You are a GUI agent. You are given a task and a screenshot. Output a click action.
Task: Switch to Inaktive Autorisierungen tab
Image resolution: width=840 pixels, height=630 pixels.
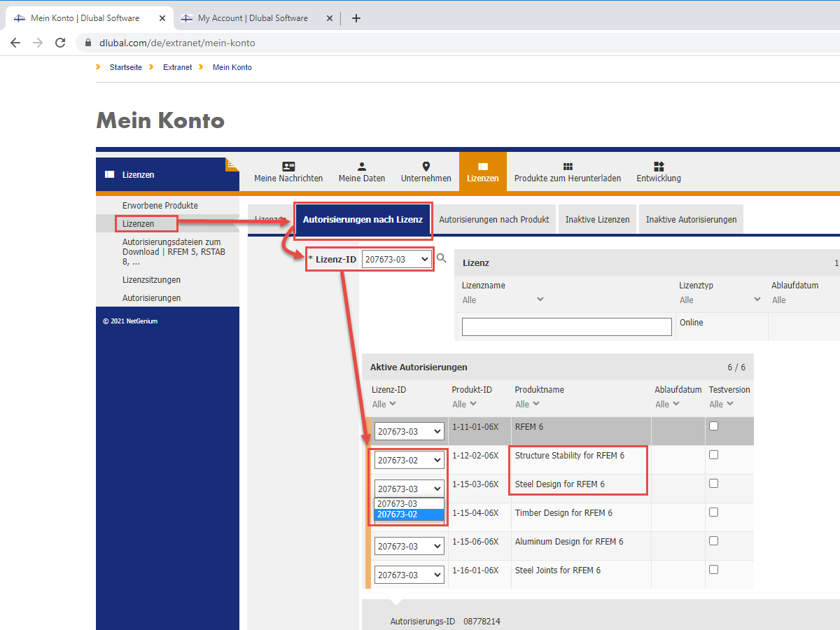[691, 219]
